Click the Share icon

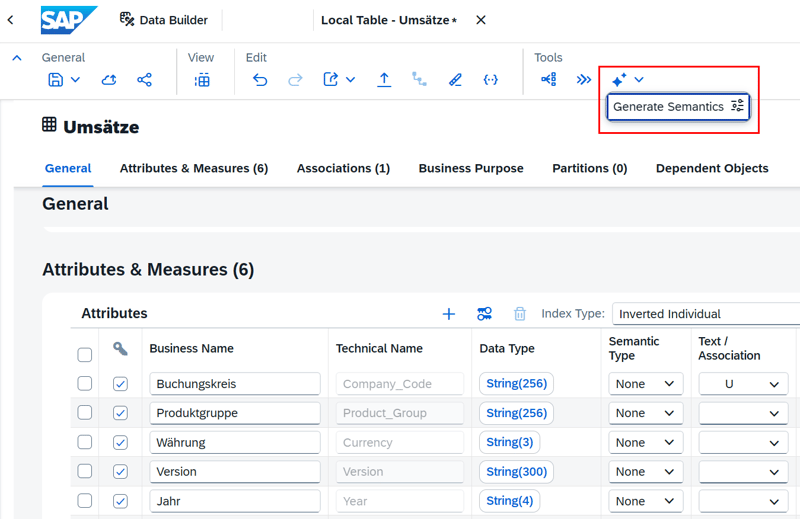(x=144, y=80)
